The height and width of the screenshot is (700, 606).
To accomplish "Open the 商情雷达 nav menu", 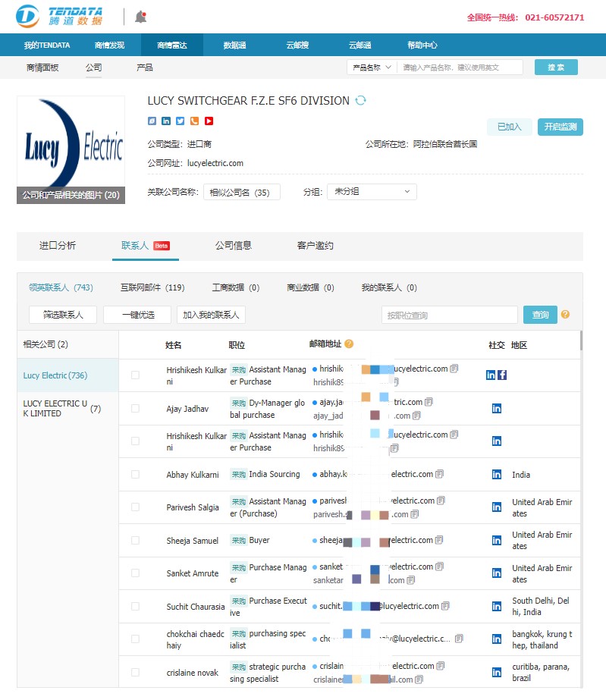I will click(172, 45).
